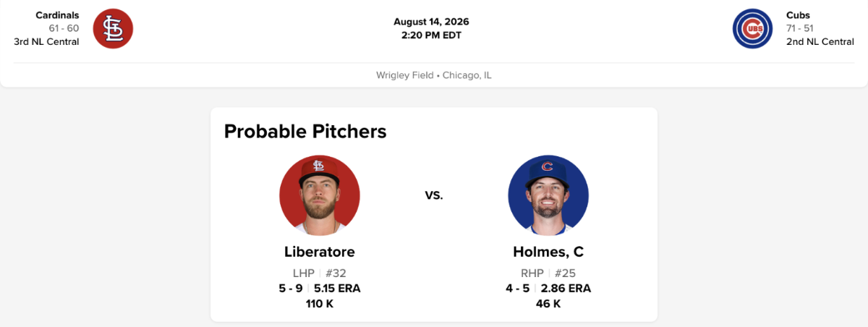
Task: Click the 3rd NL Central standing text
Action: [x=46, y=41]
